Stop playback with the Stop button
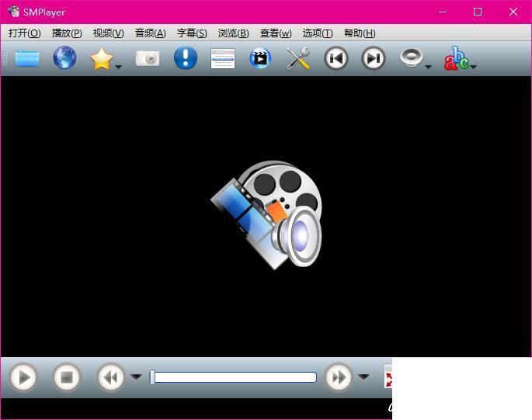 click(67, 377)
